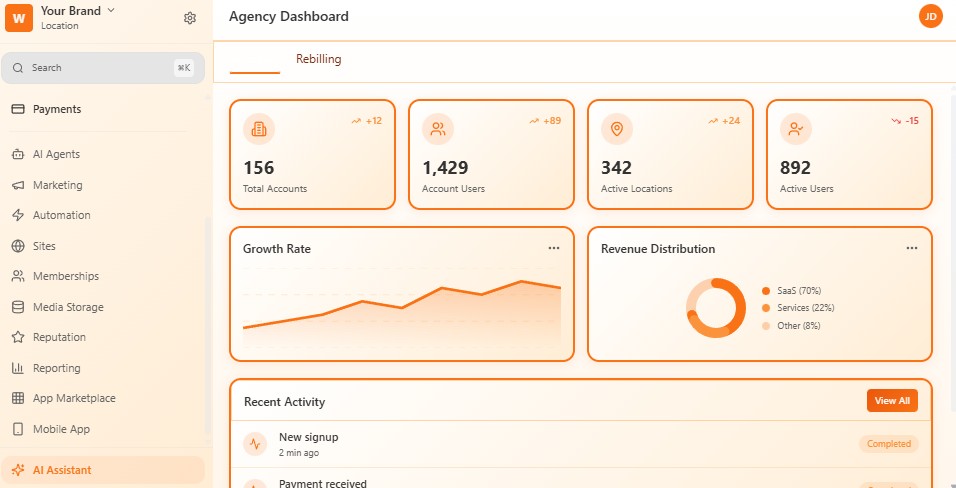This screenshot has width=956, height=488.
Task: Click the Recent Activity heading
Action: pyautogui.click(x=284, y=401)
